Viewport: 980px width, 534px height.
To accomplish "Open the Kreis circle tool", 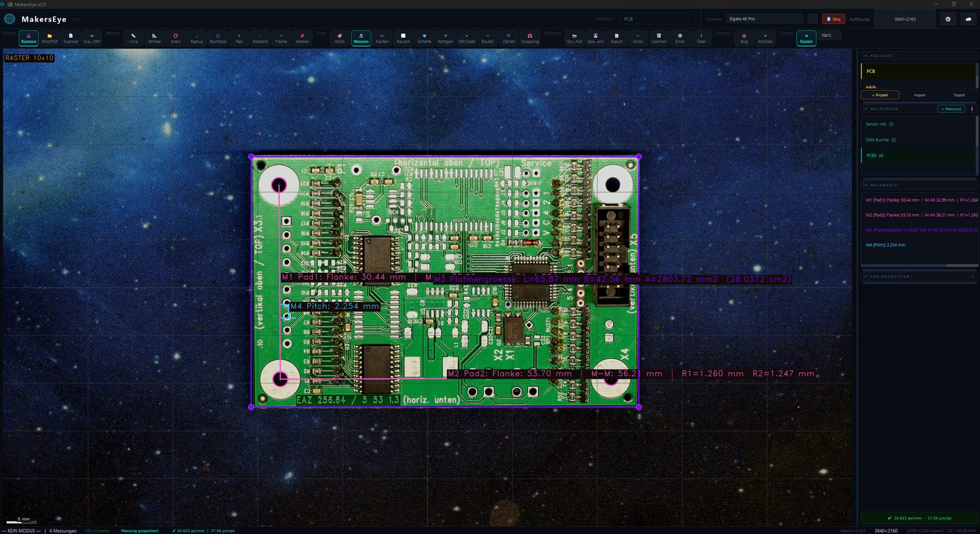I will (x=176, y=38).
